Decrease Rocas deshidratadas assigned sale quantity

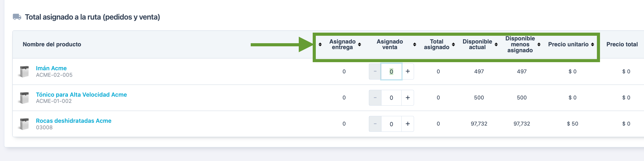[375, 124]
